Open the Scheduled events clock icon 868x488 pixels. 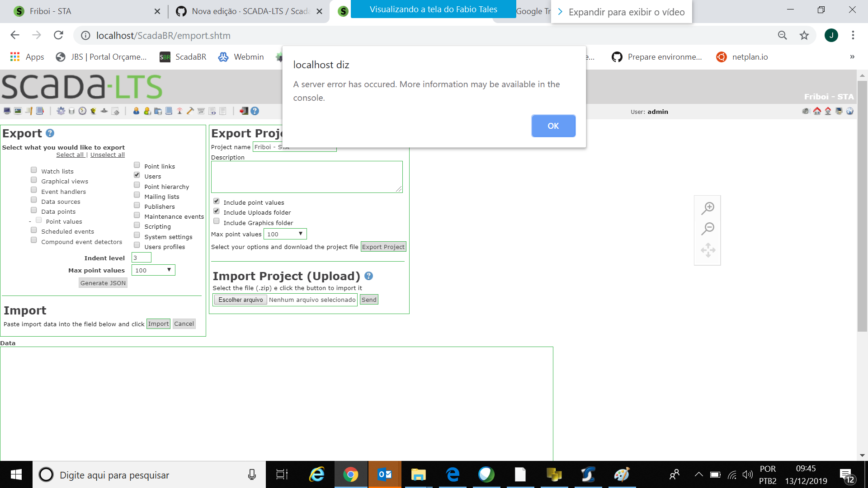click(82, 112)
